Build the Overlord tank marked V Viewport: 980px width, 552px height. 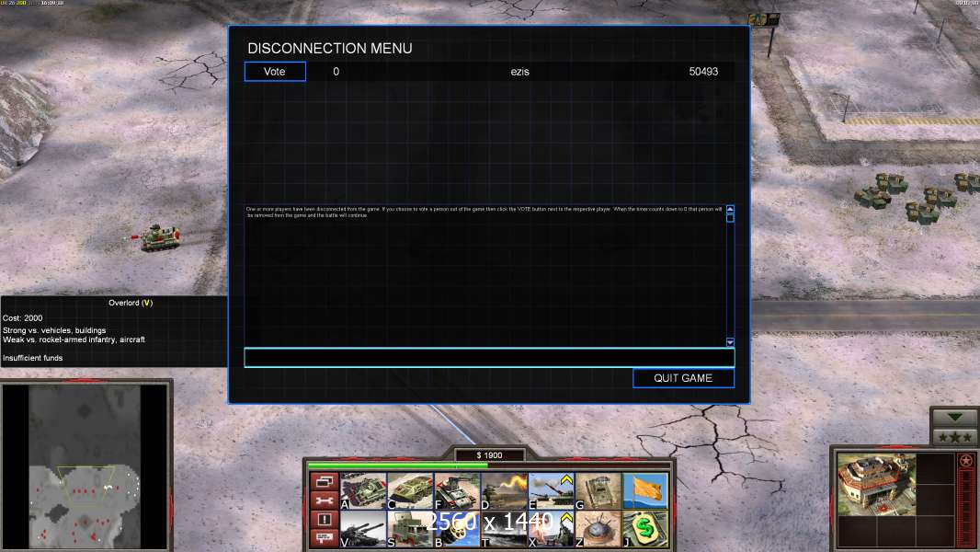(x=363, y=530)
